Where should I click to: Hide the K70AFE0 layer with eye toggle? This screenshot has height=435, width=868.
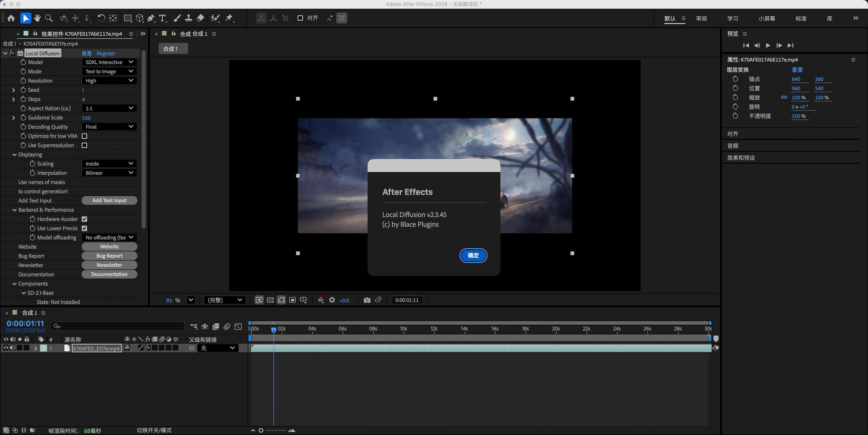click(6, 348)
